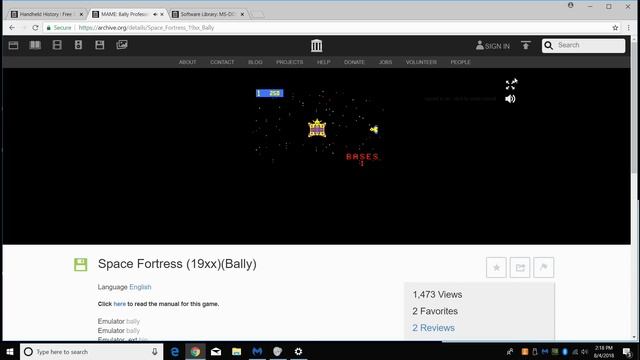
Task: Open the DONATE menu item
Action: (x=354, y=62)
